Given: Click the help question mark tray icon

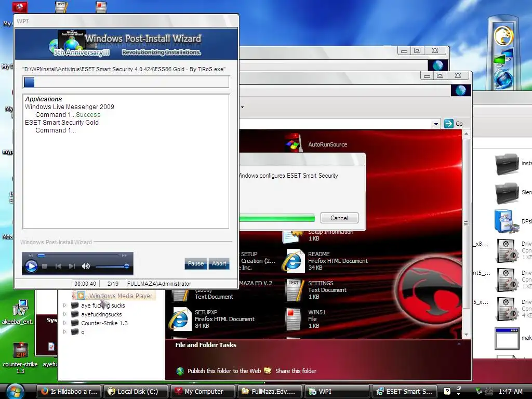Looking at the screenshot, I should pos(447,391).
